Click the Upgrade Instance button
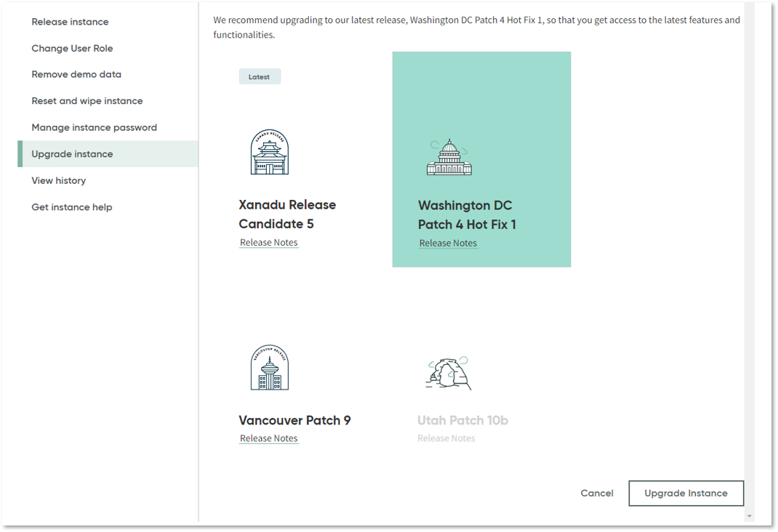Image resolution: width=778 pixels, height=532 pixels. click(686, 493)
